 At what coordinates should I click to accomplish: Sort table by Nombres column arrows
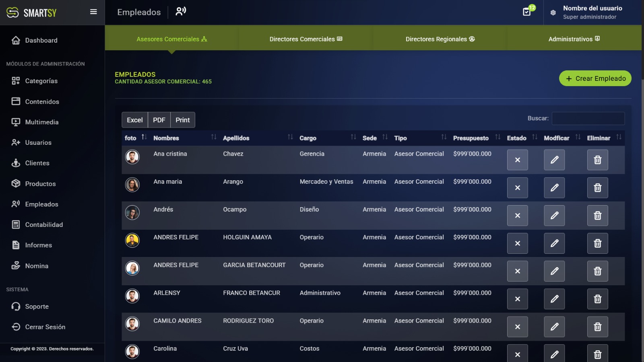[214, 137]
